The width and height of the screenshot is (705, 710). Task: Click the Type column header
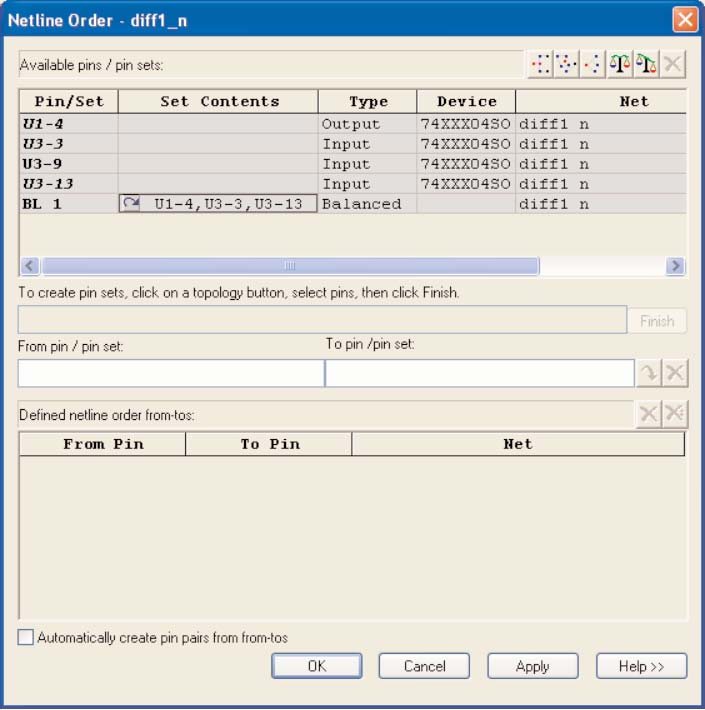click(367, 101)
